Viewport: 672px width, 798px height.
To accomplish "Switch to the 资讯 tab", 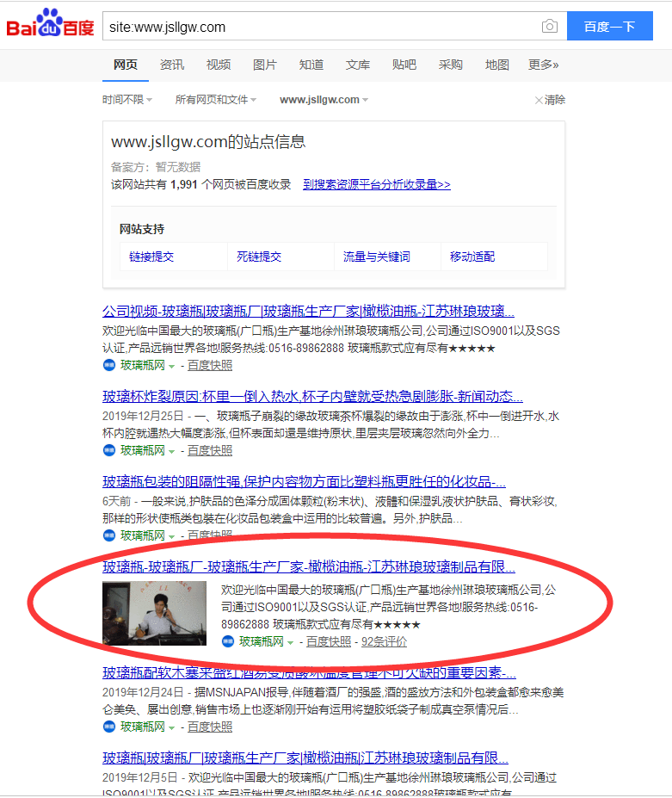I will [x=172, y=65].
